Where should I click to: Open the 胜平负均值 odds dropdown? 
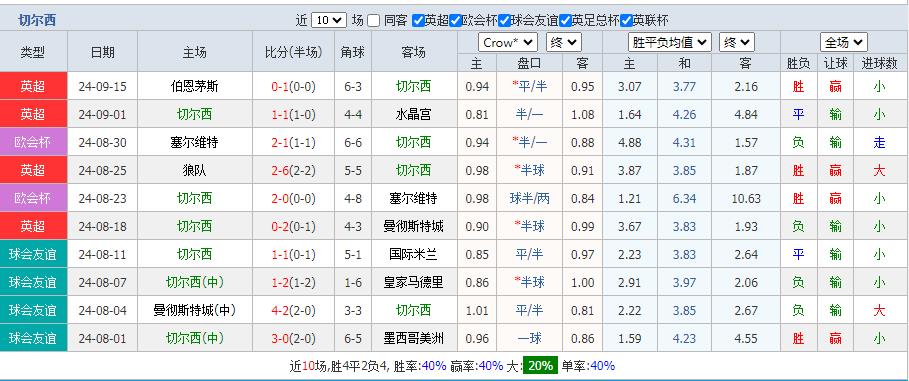point(670,42)
